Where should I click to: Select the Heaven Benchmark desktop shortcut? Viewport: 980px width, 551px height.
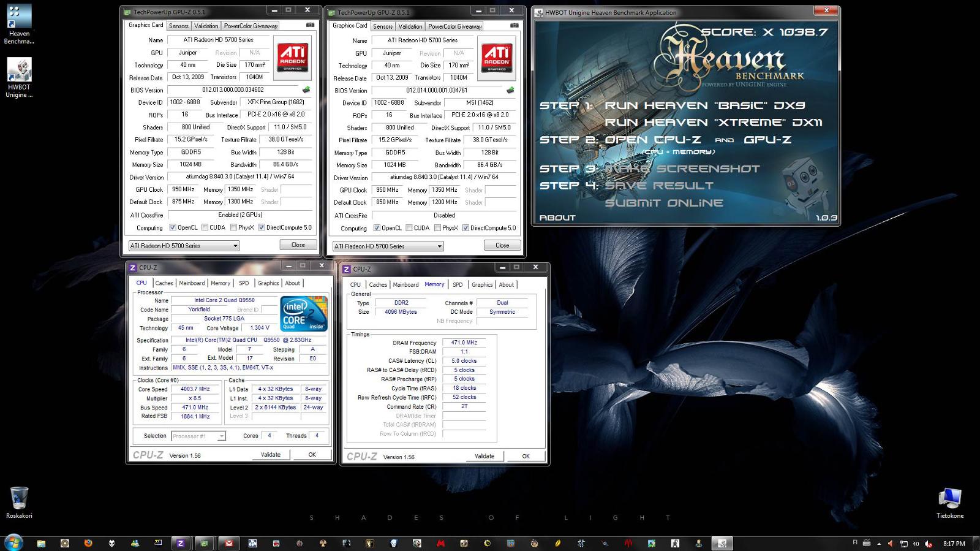(x=19, y=25)
